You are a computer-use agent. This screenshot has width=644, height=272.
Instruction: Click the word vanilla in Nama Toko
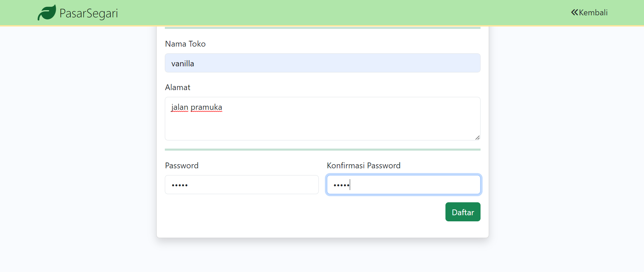pyautogui.click(x=183, y=63)
